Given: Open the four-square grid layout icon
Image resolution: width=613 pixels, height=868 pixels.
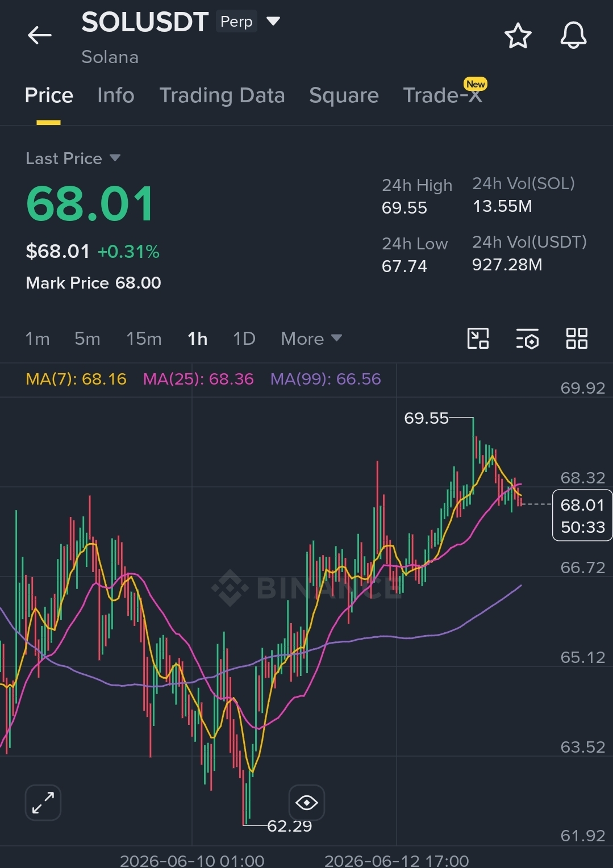Looking at the screenshot, I should click(x=577, y=339).
